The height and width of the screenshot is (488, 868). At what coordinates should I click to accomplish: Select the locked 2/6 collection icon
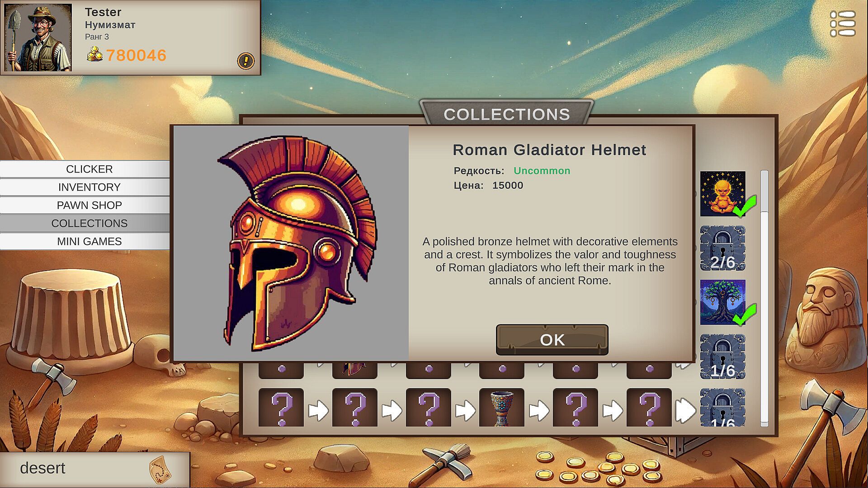tap(723, 248)
